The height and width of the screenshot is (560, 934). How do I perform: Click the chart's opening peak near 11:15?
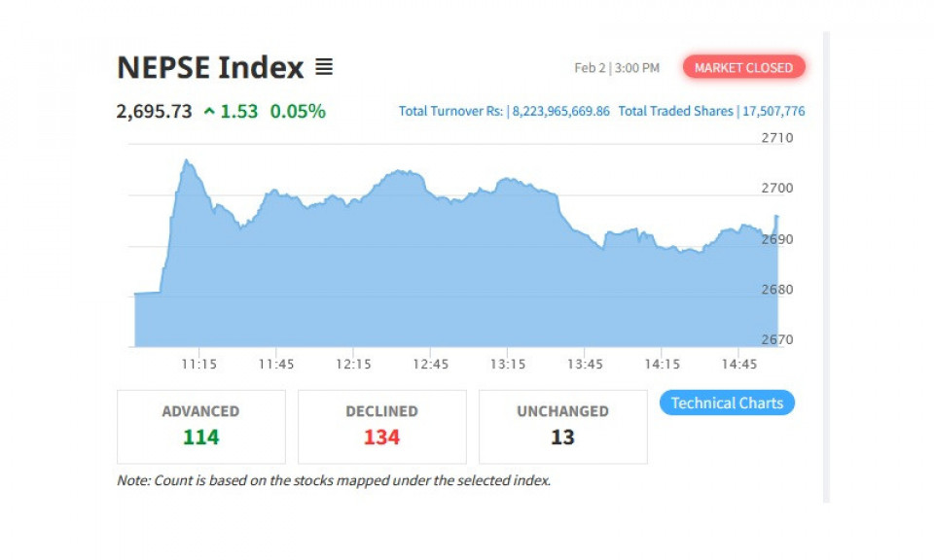187,162
